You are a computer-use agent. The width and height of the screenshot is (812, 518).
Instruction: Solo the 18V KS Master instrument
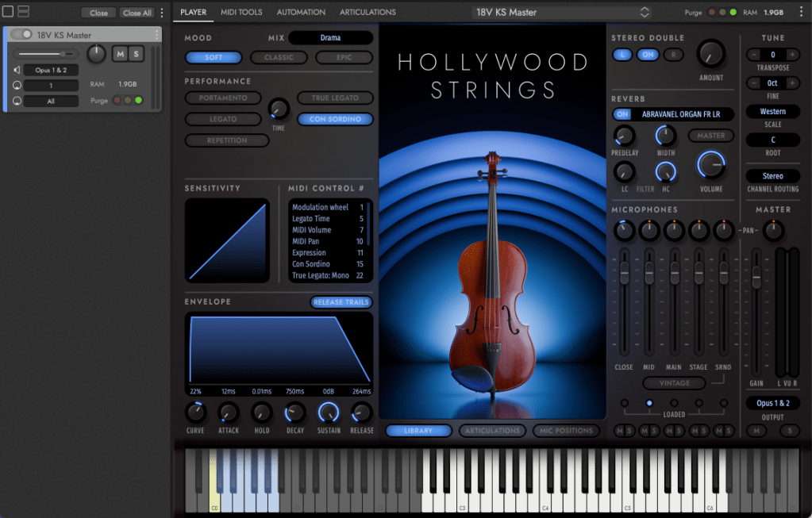click(137, 54)
